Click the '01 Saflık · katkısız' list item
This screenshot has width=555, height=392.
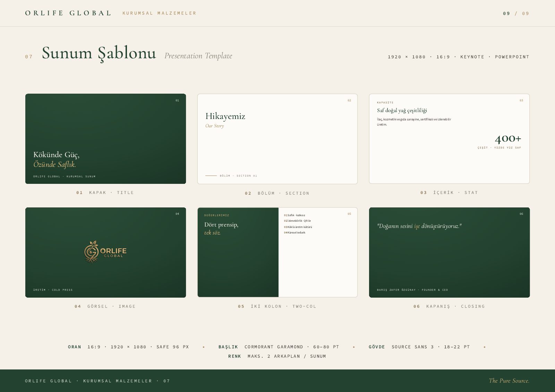[294, 215]
